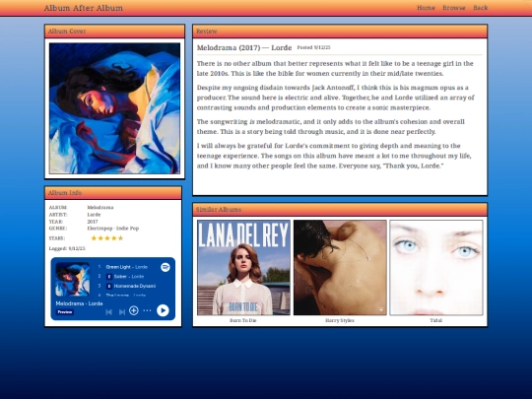
Task: Click the Preview badge in the player
Action: (x=65, y=312)
